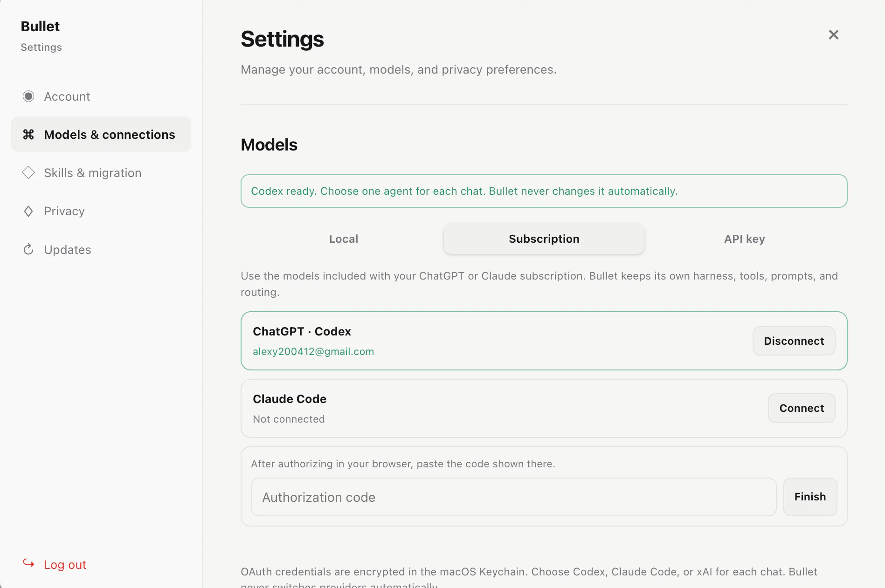Switch to the Local models tab
Image resolution: width=885 pixels, height=588 pixels.
344,239
